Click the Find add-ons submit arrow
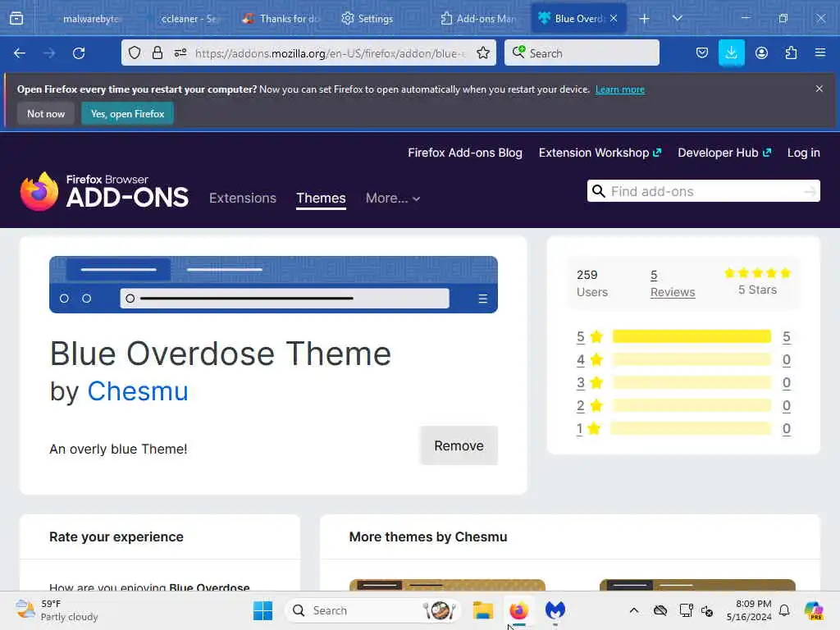This screenshot has height=630, width=840. pyautogui.click(x=810, y=191)
